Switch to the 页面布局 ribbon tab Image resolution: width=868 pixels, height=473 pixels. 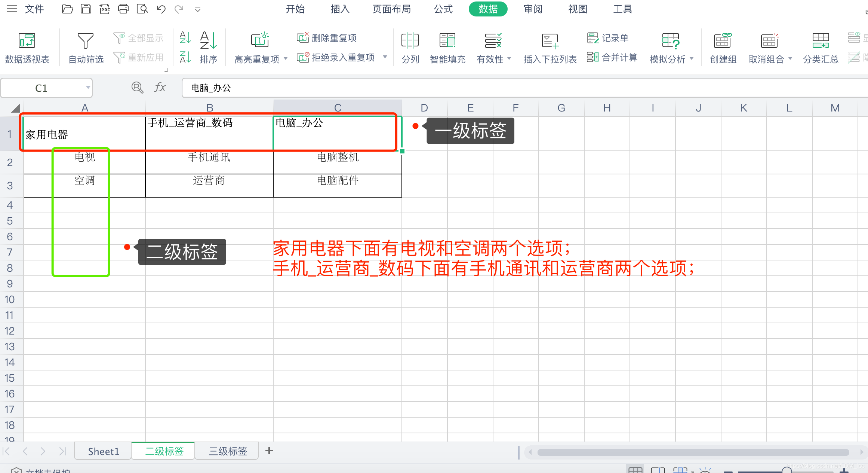(391, 9)
